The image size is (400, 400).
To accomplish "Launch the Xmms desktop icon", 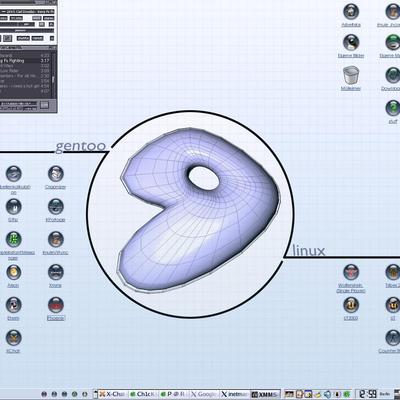I will [x=55, y=272].
